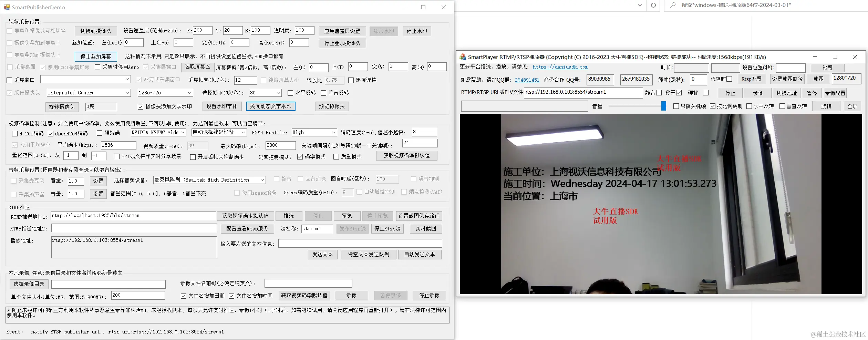The image size is (868, 340).
Task: Toggle the 硬编码 checkbox
Action: (100, 133)
